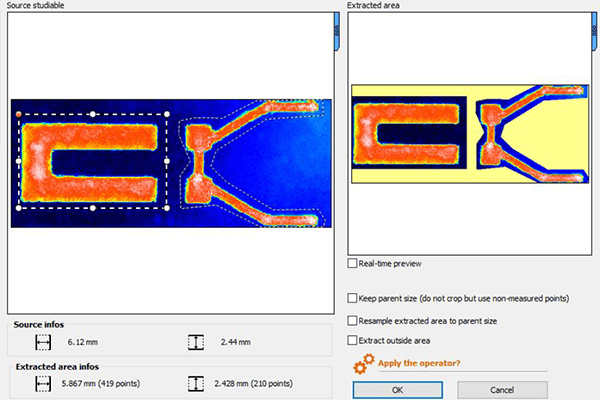
Task: Click the Extracted area infos label
Action: tap(57, 367)
